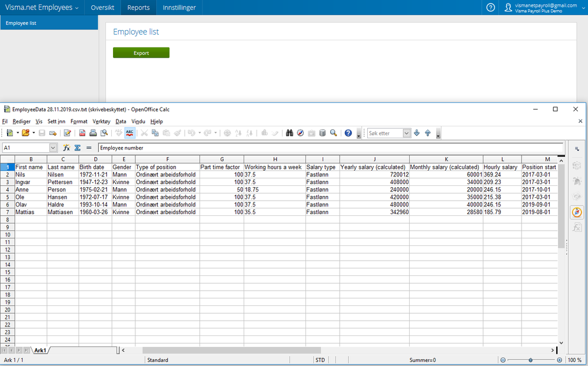
Task: Open OpenOffice Help question mark icon
Action: pyautogui.click(x=348, y=133)
